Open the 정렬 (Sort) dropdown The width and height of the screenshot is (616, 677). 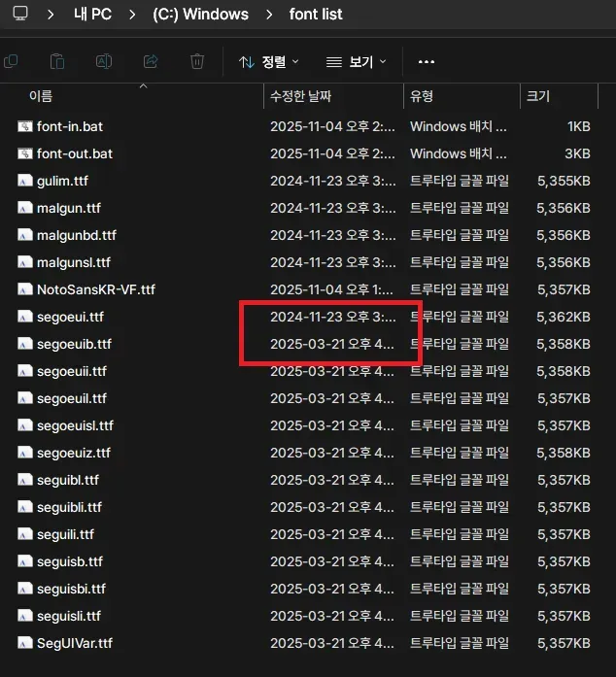[269, 61]
